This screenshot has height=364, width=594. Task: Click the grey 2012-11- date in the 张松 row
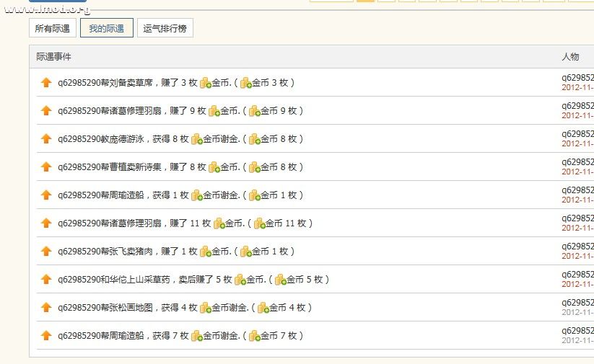(577, 313)
